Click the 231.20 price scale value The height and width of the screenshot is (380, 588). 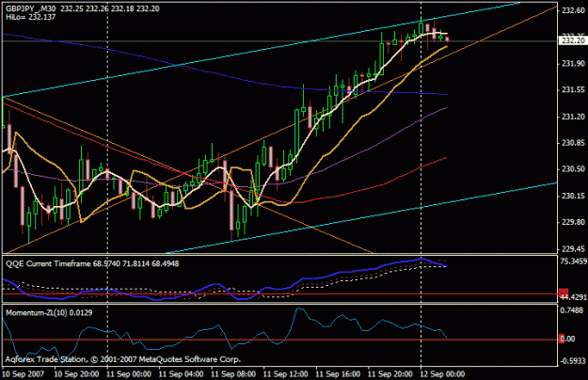coord(573,117)
